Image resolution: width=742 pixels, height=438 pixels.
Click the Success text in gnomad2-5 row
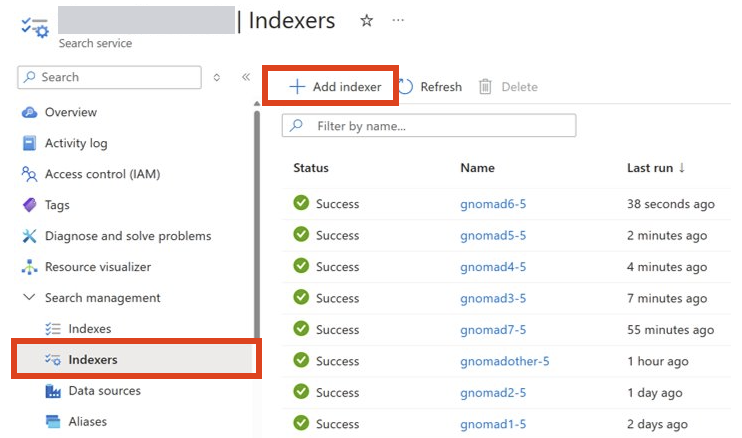coord(337,393)
